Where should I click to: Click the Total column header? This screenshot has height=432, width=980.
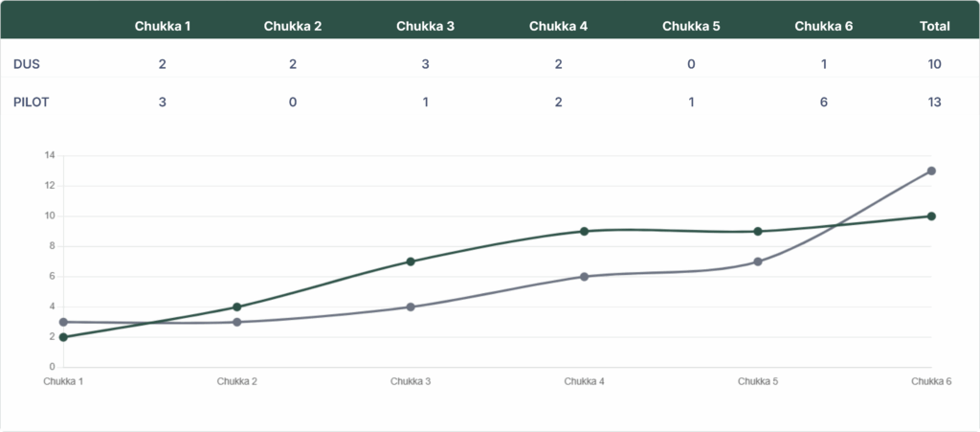pyautogui.click(x=934, y=26)
